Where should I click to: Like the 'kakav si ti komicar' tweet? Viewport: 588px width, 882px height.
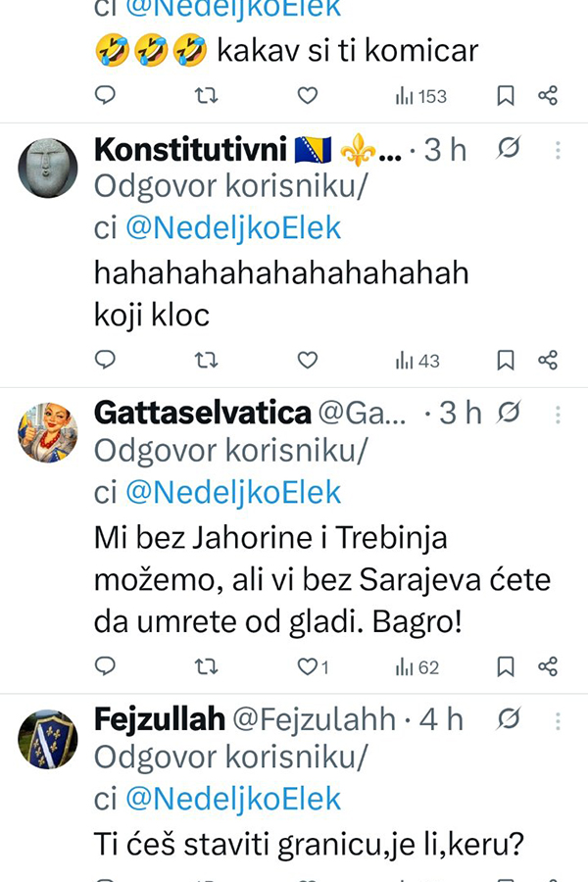[308, 95]
